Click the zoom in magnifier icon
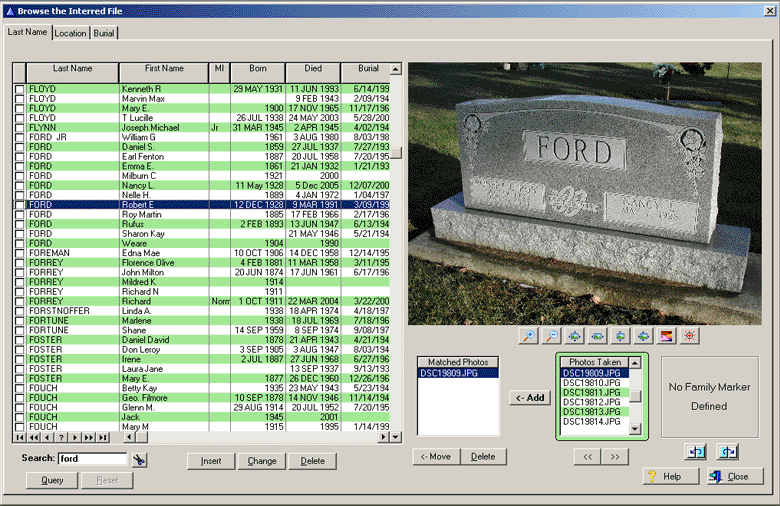Screen dimensions: 780x506 click(527, 337)
